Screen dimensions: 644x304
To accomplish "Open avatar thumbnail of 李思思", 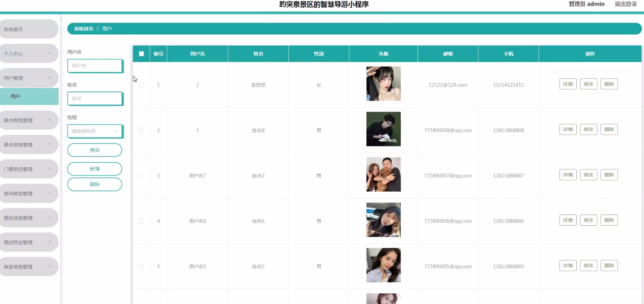I will tap(384, 84).
